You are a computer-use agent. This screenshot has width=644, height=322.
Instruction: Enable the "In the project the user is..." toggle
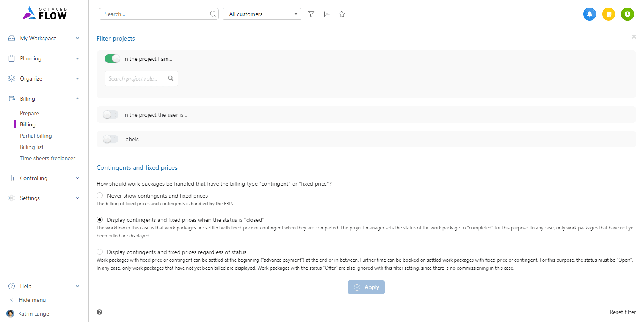click(111, 115)
